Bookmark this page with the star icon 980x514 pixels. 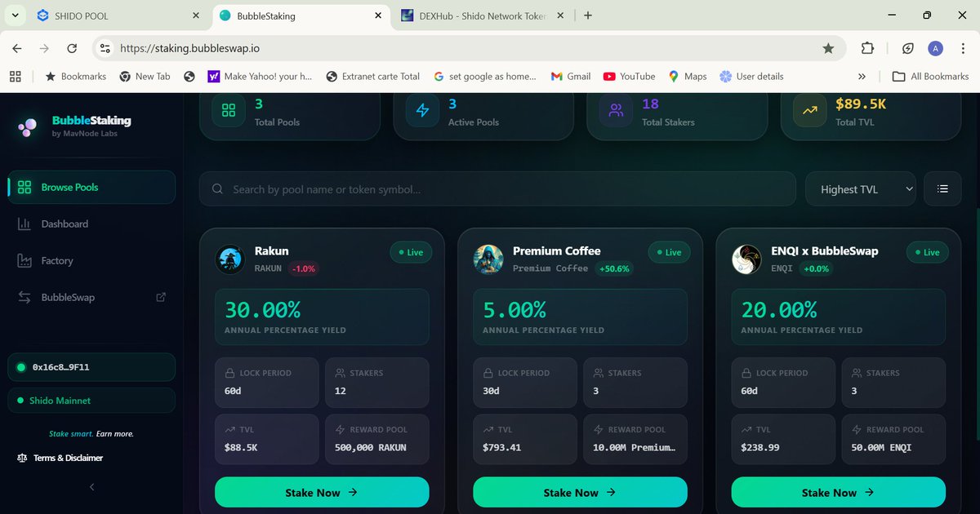pyautogui.click(x=828, y=49)
